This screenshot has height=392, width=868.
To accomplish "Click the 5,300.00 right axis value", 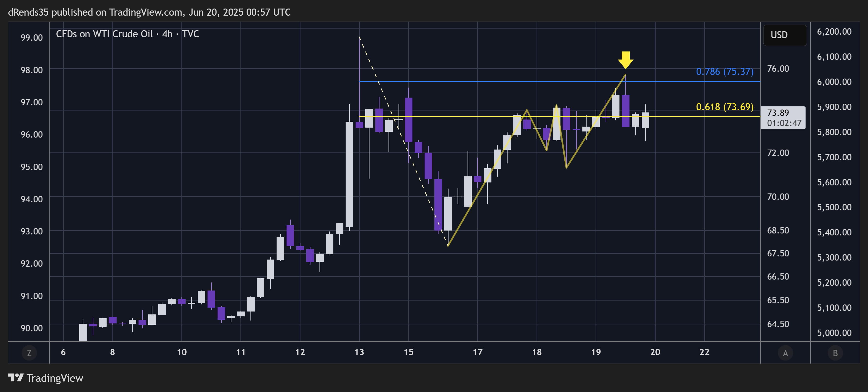I will [834, 258].
